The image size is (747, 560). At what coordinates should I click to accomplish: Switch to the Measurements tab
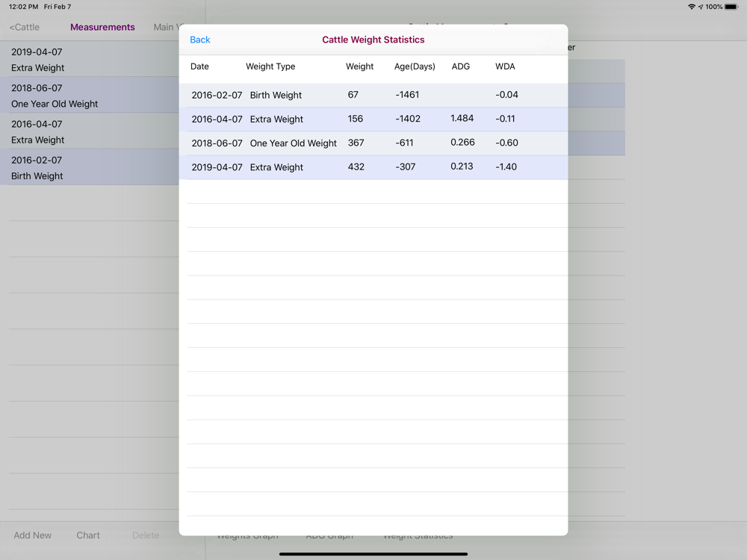[x=102, y=27]
